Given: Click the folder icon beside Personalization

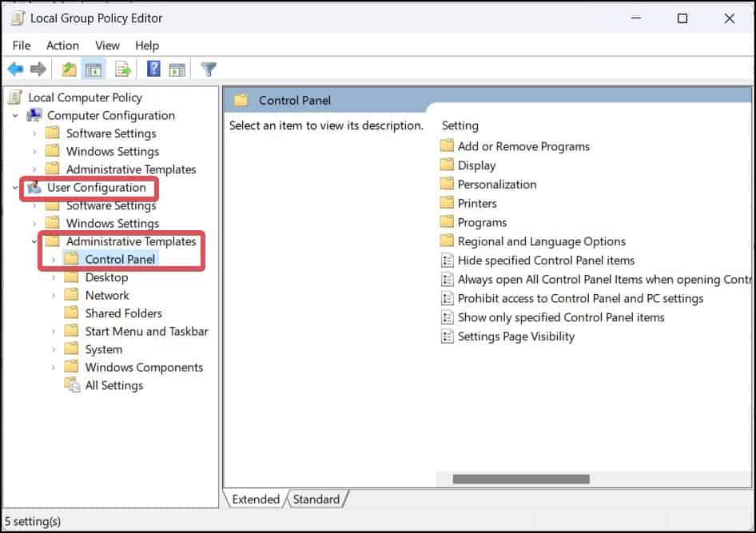Looking at the screenshot, I should click(x=447, y=184).
